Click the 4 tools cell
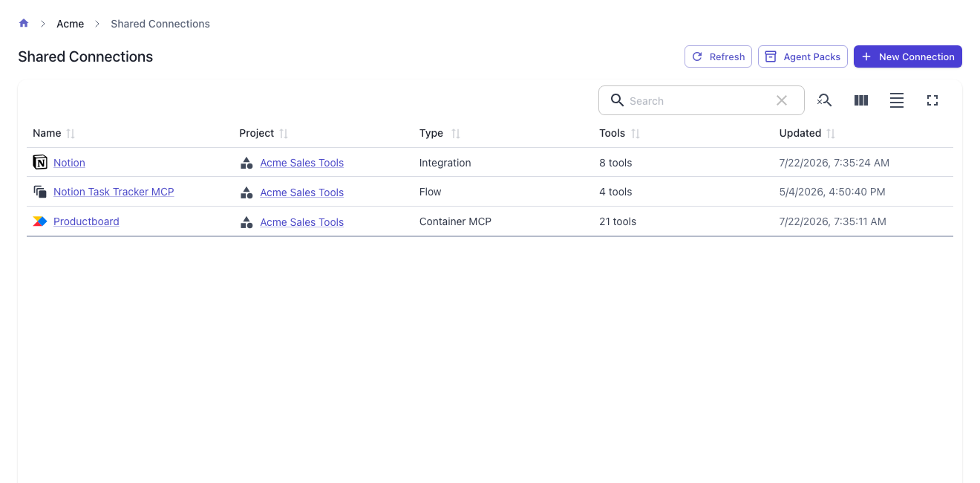The width and height of the screenshot is (980, 483). pyautogui.click(x=615, y=192)
